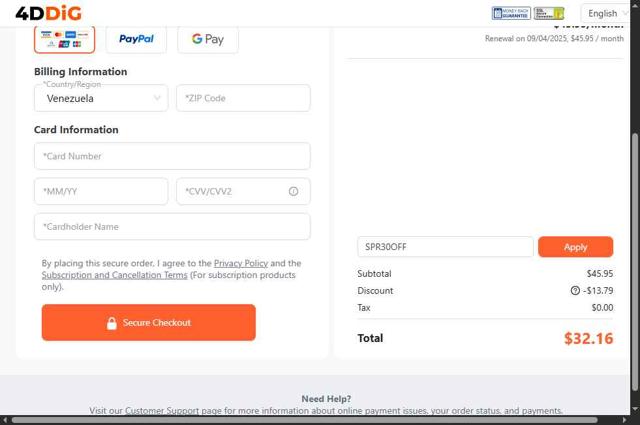The height and width of the screenshot is (425, 640).
Task: Click the Cardholder Name field
Action: click(172, 226)
